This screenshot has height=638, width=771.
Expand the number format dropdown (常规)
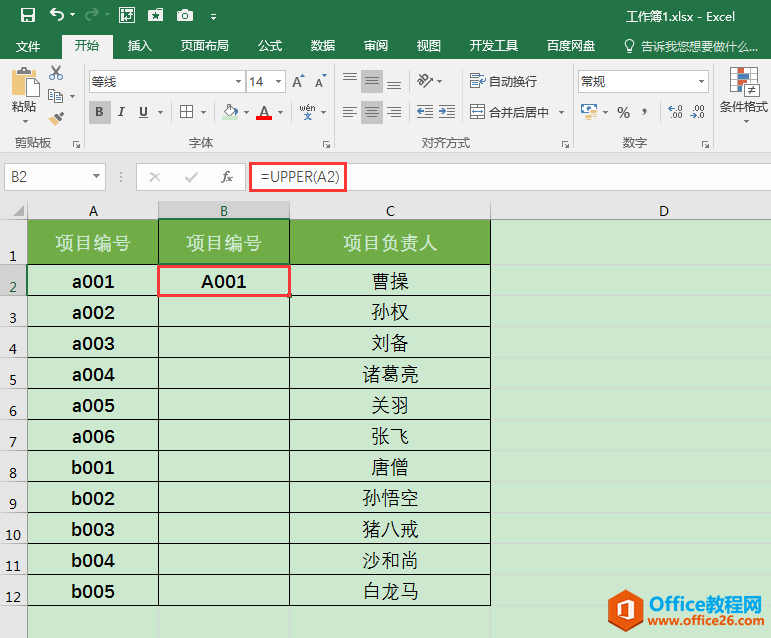point(701,82)
